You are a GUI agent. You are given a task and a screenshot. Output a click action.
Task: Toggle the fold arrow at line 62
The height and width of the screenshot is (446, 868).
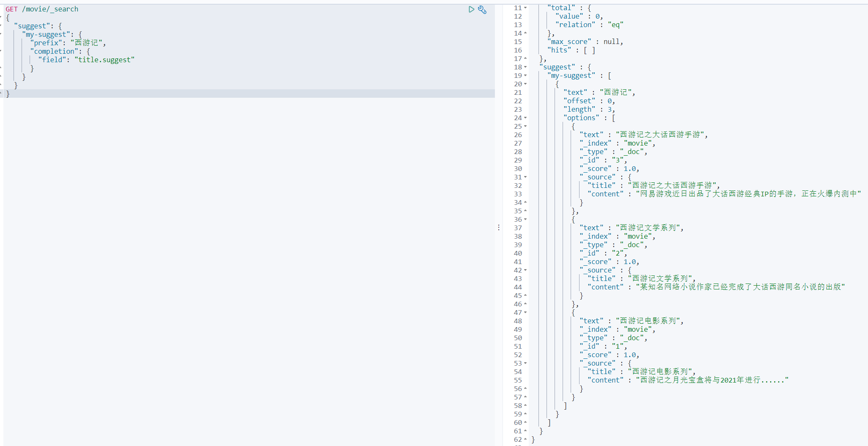(525, 439)
